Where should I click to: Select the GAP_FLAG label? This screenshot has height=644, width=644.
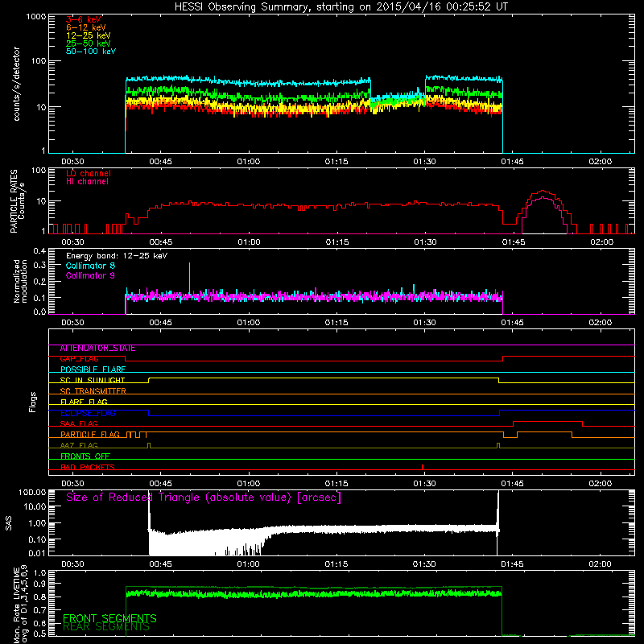click(x=79, y=359)
